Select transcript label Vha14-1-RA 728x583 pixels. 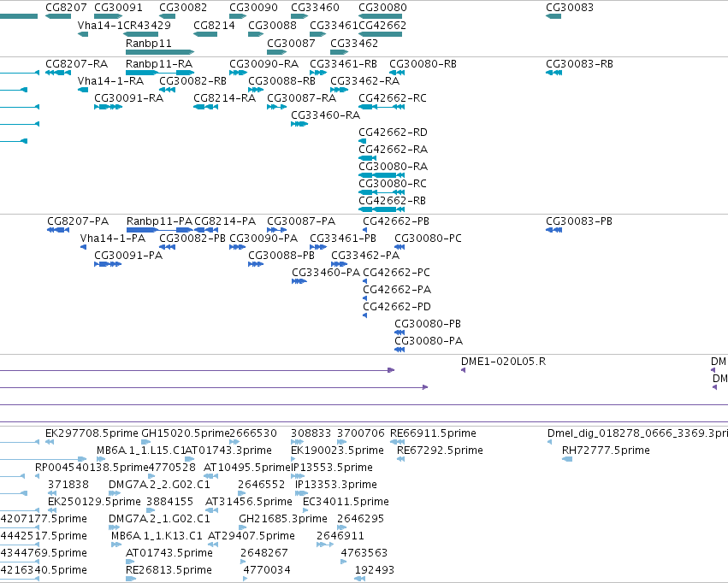(x=110, y=81)
